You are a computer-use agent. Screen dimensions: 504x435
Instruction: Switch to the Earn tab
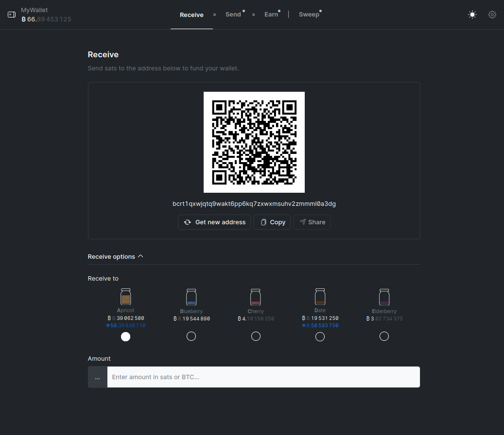point(271,15)
